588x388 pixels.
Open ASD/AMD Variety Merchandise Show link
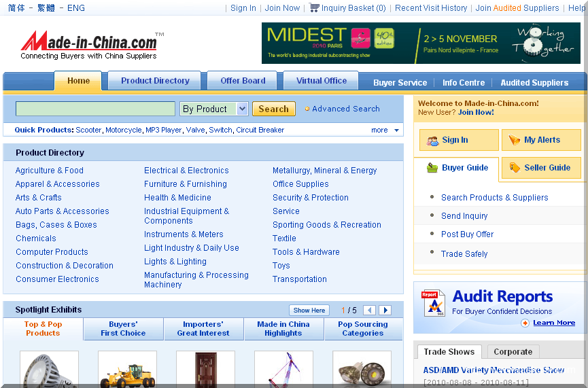(x=494, y=370)
